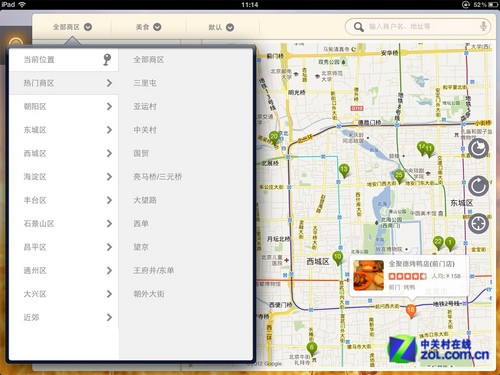Viewport: 500px width, 375px height.
Task: Tap green map pin number 6
Action: (312, 349)
